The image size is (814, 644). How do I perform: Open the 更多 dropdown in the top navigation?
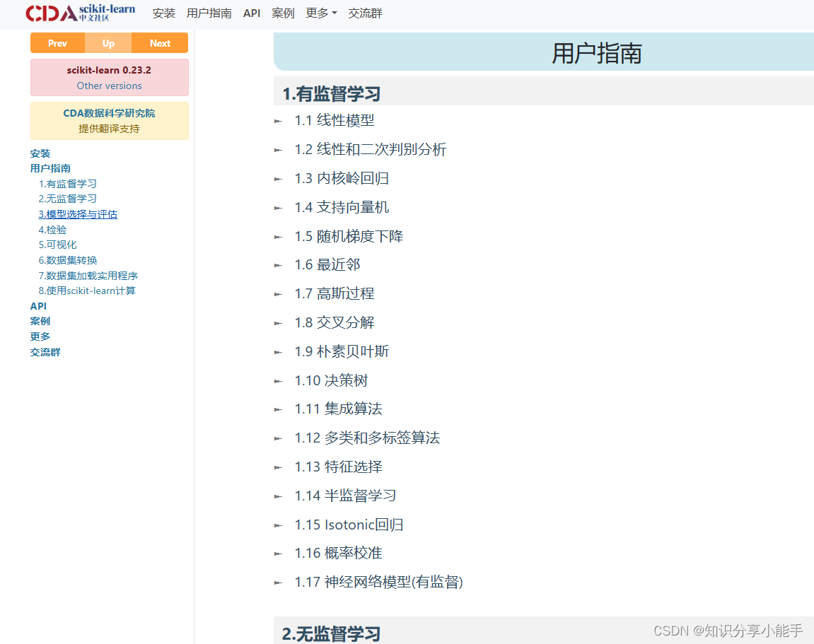[321, 13]
